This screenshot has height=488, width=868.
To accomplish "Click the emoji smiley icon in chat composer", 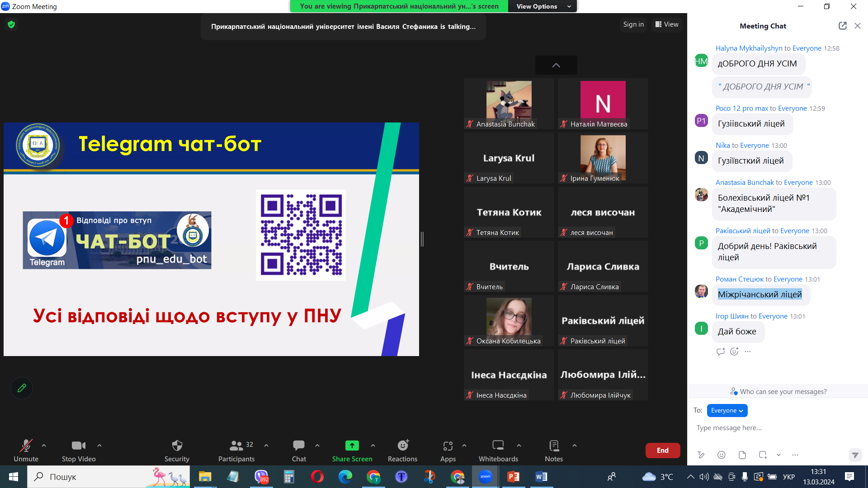I will click(722, 455).
